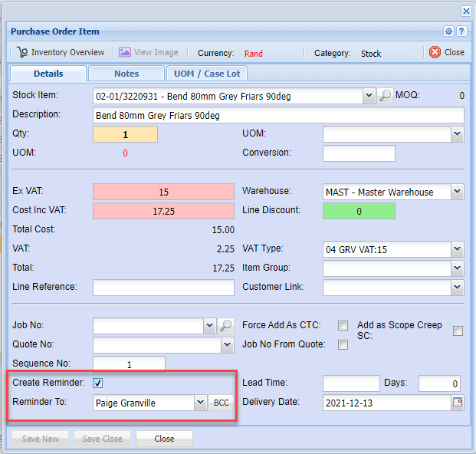476x454 pixels.
Task: Click the help question mark icon
Action: tap(461, 31)
